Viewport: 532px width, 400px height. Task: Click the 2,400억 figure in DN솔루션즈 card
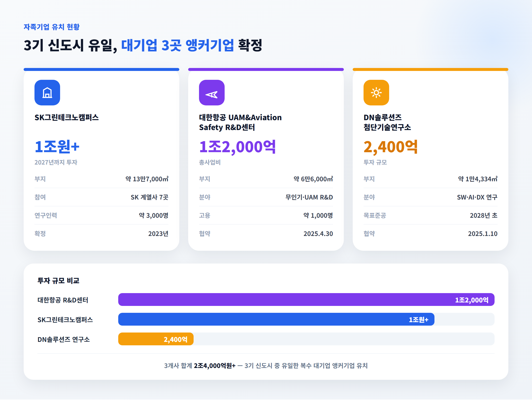(391, 147)
